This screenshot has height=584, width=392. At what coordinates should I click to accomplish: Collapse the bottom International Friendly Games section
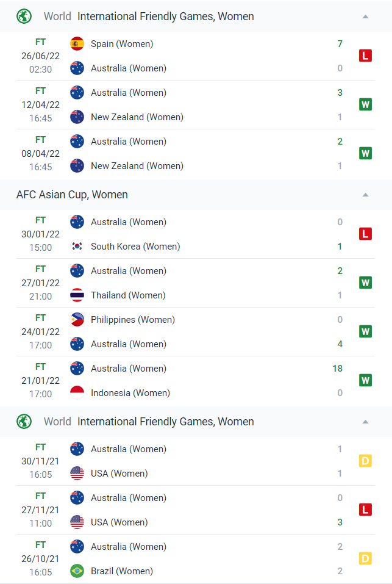[365, 422]
